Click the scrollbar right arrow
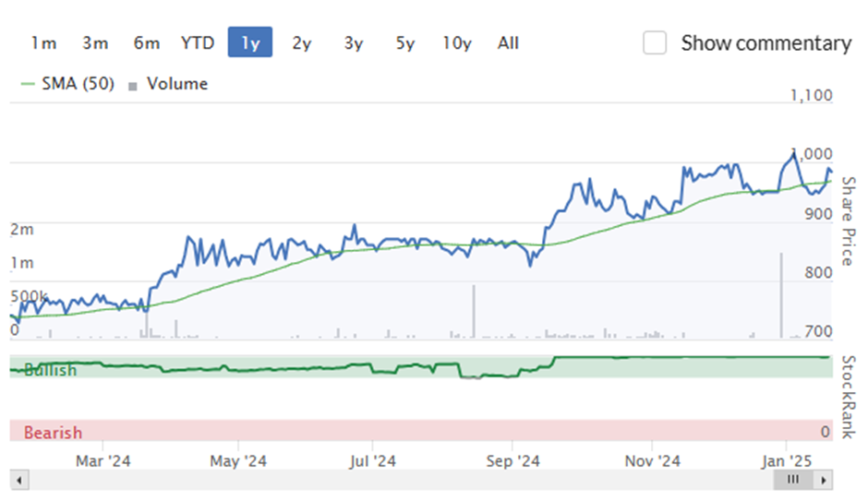 pyautogui.click(x=824, y=480)
